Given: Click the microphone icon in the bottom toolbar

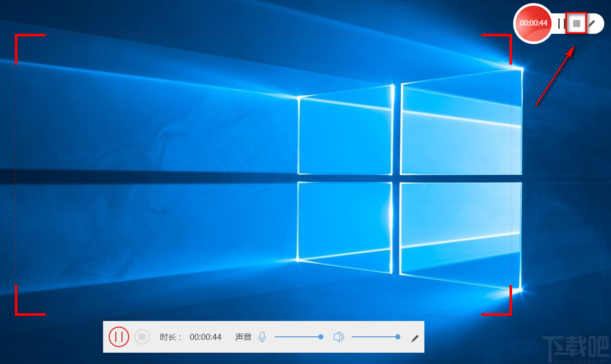Looking at the screenshot, I should [262, 337].
